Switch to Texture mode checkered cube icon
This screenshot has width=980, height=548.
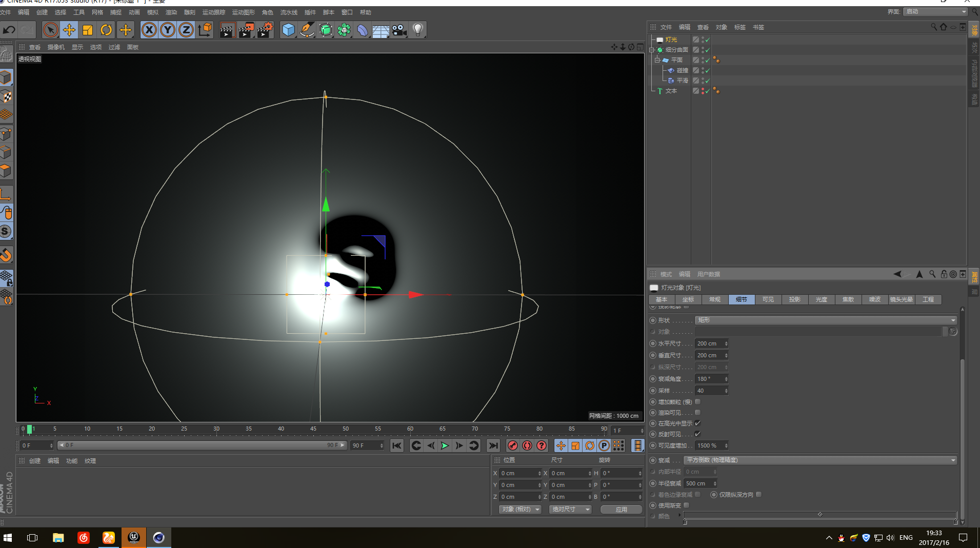pyautogui.click(x=6, y=96)
